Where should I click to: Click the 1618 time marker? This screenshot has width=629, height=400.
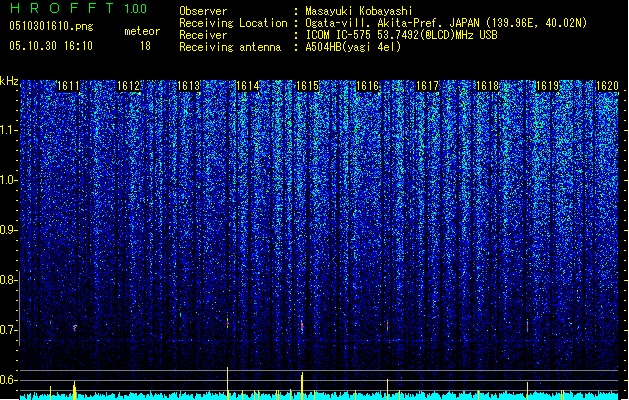tap(487, 86)
